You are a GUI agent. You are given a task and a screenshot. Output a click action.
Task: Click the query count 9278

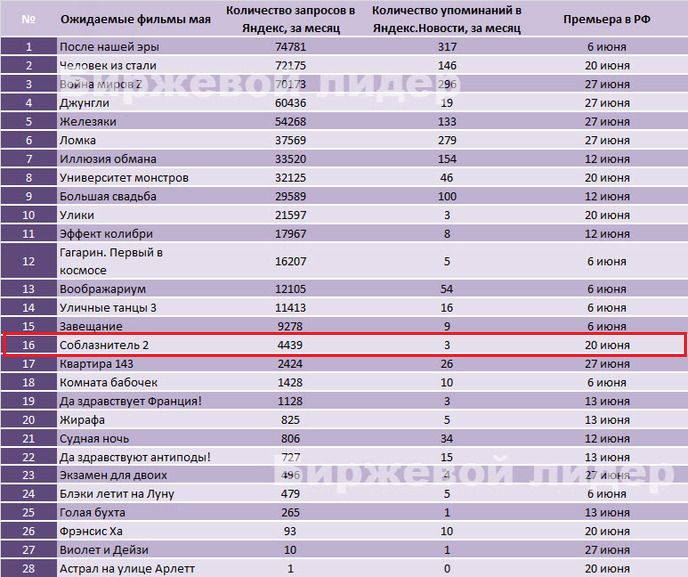pos(290,326)
